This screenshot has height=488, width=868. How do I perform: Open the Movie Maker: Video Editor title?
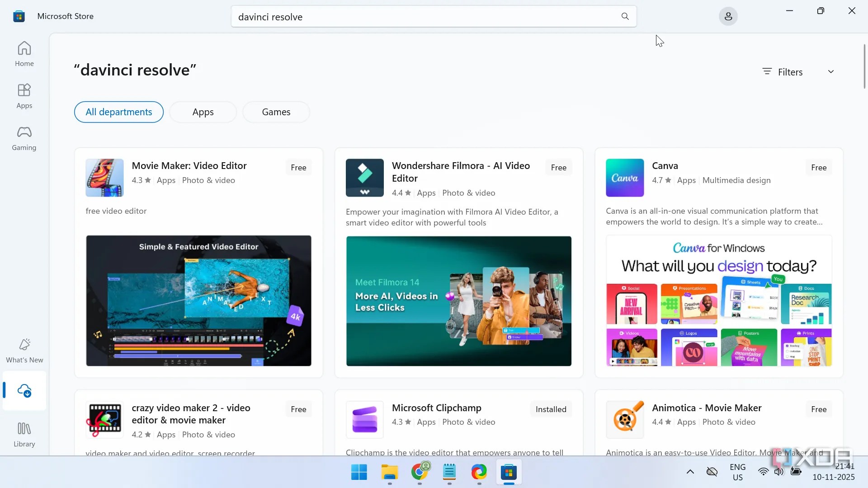189,166
